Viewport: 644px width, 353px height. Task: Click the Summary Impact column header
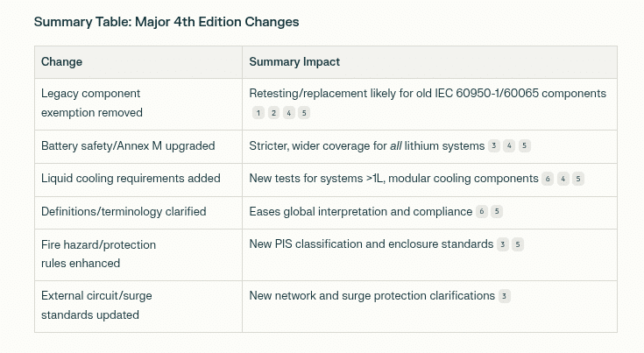pos(294,62)
